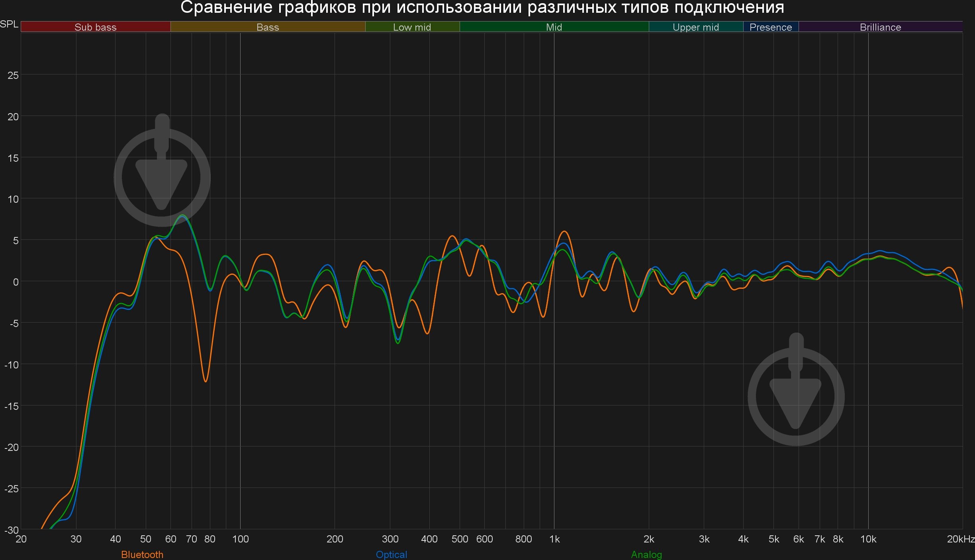Click the 100 Hz axis tick label
Image resolution: width=975 pixels, height=560 pixels.
(240, 539)
